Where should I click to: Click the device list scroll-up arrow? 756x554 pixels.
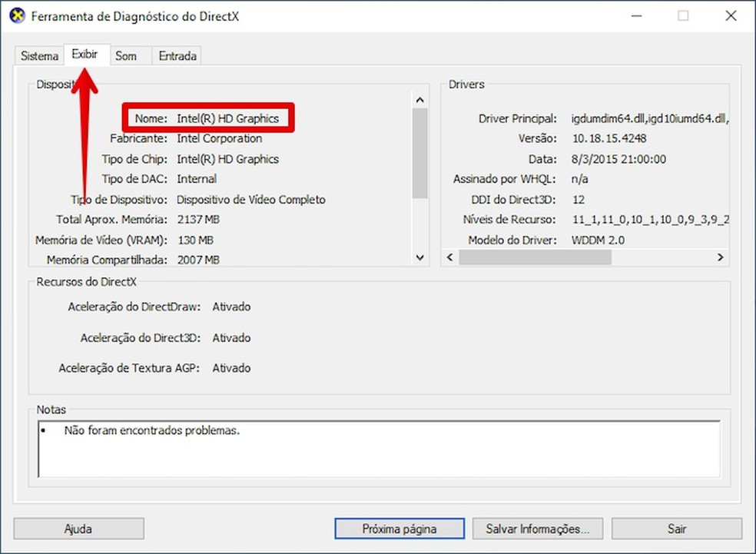pos(419,100)
